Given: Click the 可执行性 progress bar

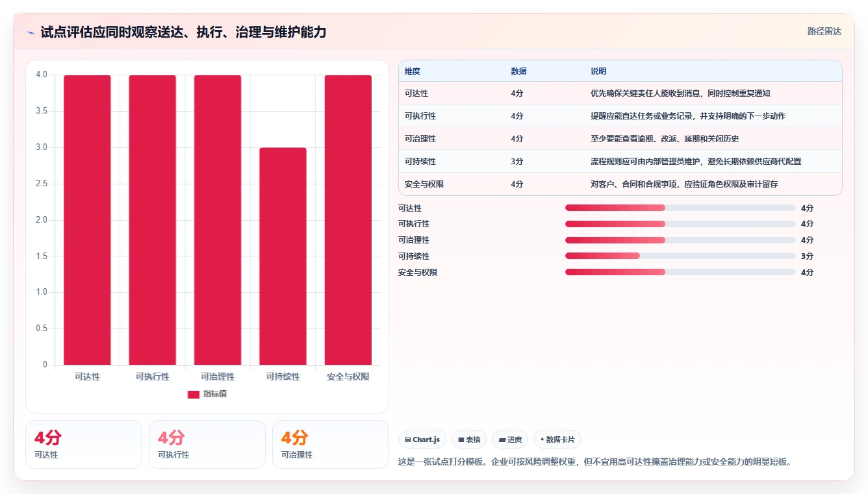Looking at the screenshot, I should click(680, 224).
